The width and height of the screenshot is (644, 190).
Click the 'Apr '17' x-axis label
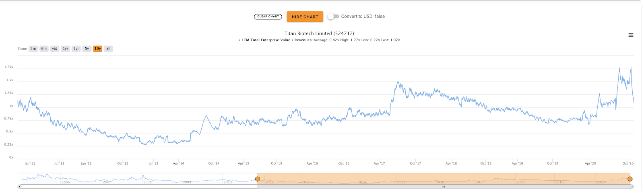pyautogui.click(x=379, y=163)
